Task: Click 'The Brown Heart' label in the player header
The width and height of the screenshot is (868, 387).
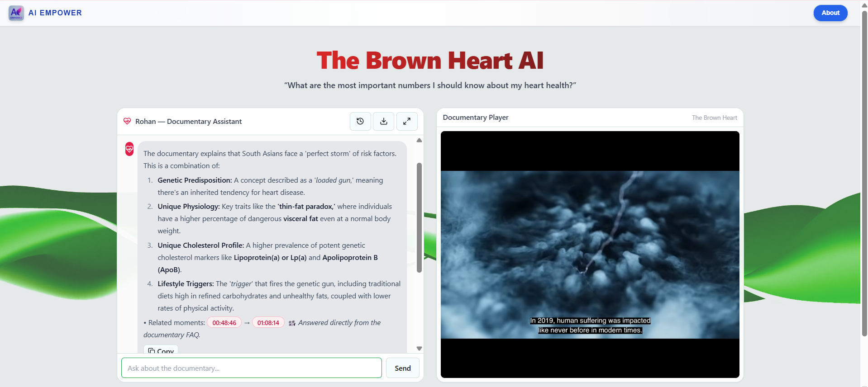Action: click(x=715, y=118)
